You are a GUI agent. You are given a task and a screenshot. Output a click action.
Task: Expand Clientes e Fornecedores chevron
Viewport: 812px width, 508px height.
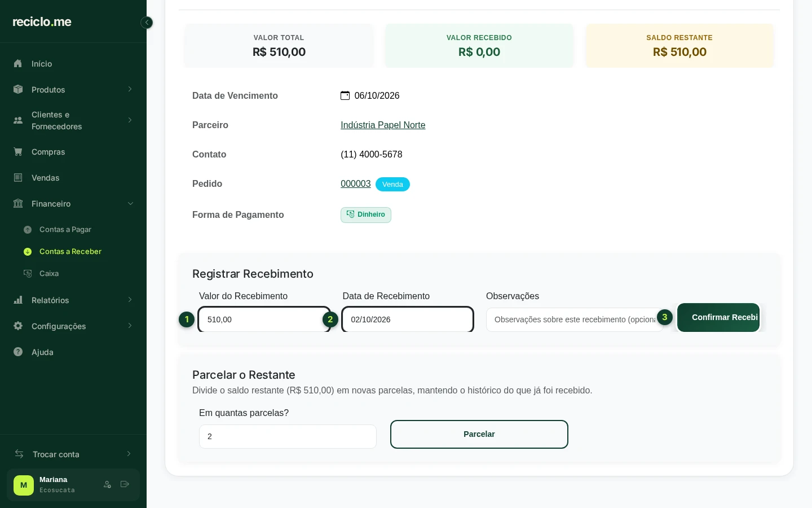point(130,120)
